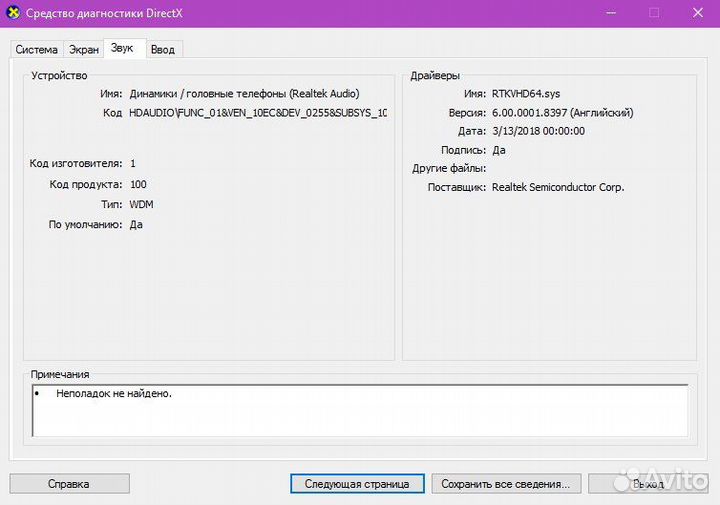Click the Realtek Semiconductor Corp. supplier text
This screenshot has height=505, width=720.
558,187
